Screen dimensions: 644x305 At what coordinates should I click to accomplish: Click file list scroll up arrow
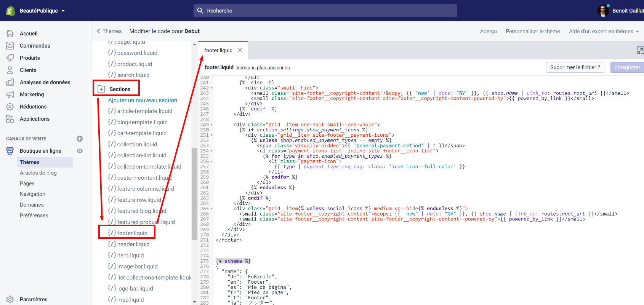click(x=195, y=45)
